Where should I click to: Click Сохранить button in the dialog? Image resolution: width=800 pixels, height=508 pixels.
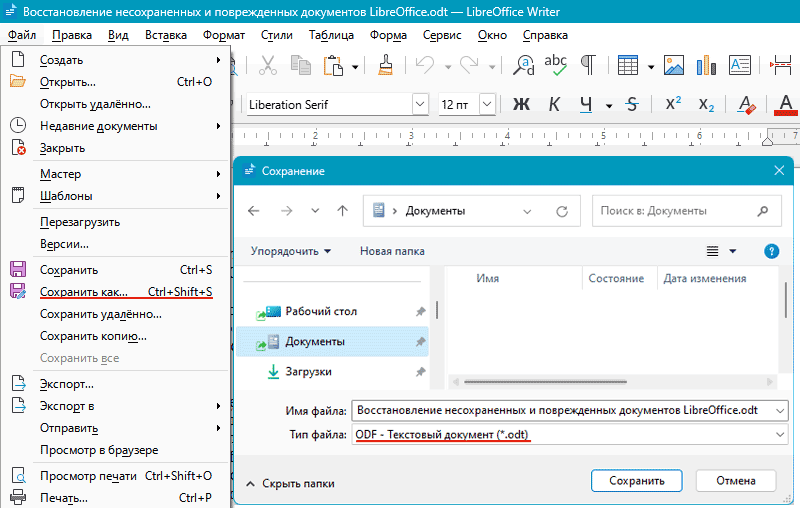[x=637, y=481]
